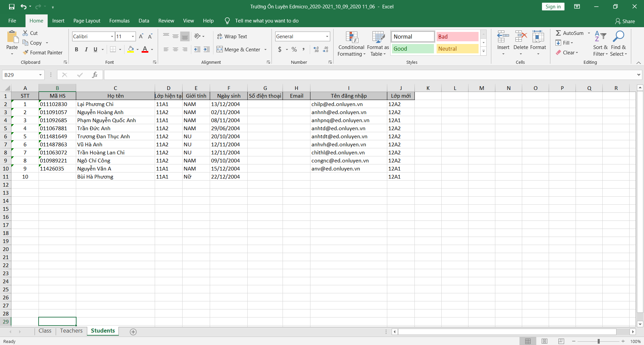This screenshot has height=345, width=644.
Task: Select cell with Lại Phương Chi
Action: tap(115, 104)
